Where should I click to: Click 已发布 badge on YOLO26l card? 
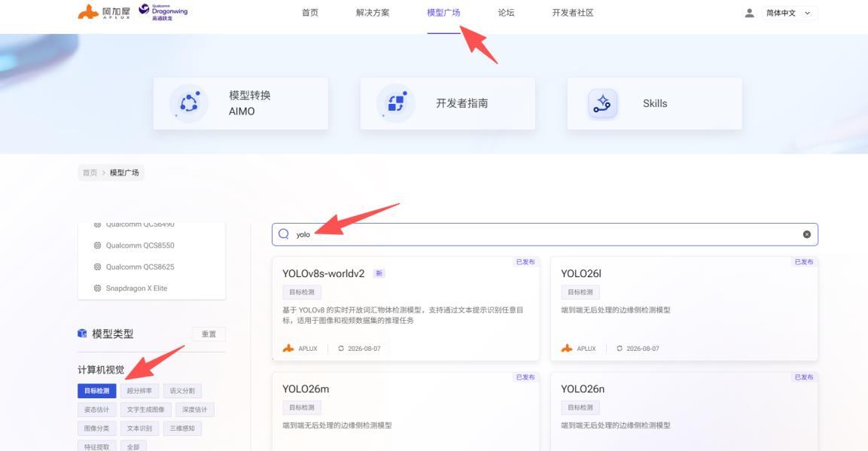tap(804, 262)
